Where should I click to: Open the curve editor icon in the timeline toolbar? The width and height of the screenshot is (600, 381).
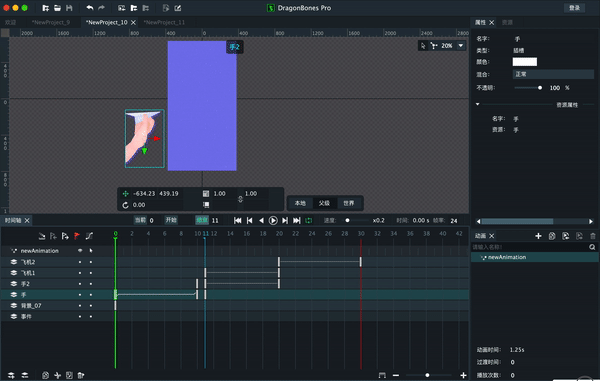[89, 236]
